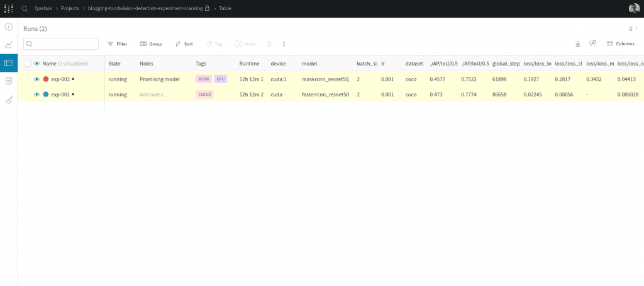Click the magic wand auto-columns icon
644x286 pixels.
[592, 43]
